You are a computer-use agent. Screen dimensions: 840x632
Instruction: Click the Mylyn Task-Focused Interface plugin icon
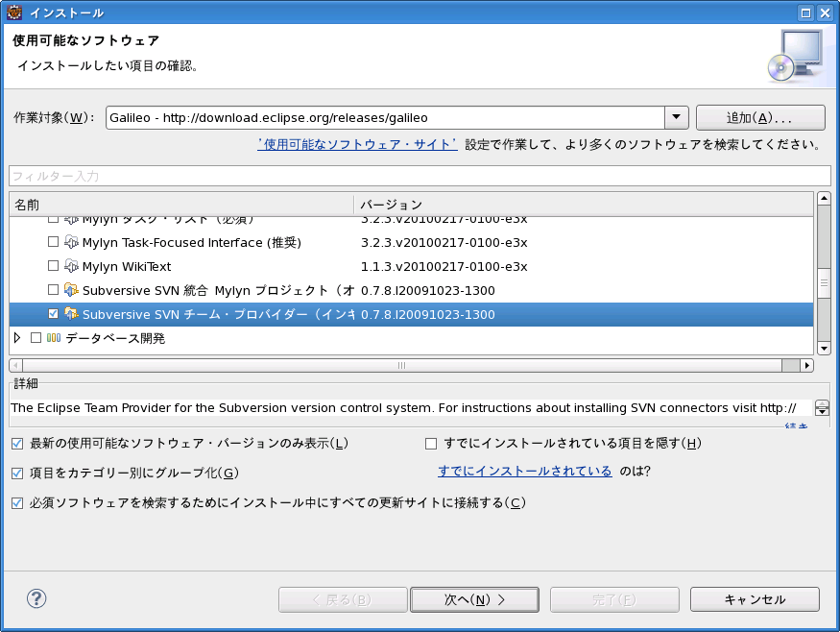(x=71, y=242)
